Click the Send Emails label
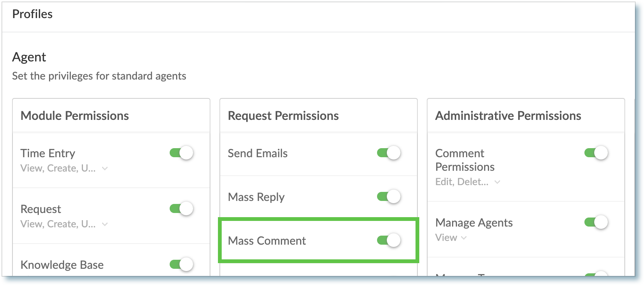The image size is (644, 285). 258,153
